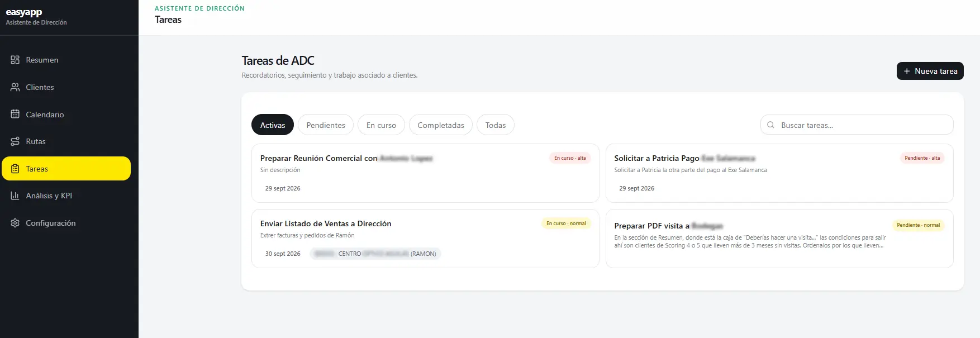Screen dimensions: 980x338
Task: Click the '30 sept 2026' due date
Action: [x=283, y=254]
